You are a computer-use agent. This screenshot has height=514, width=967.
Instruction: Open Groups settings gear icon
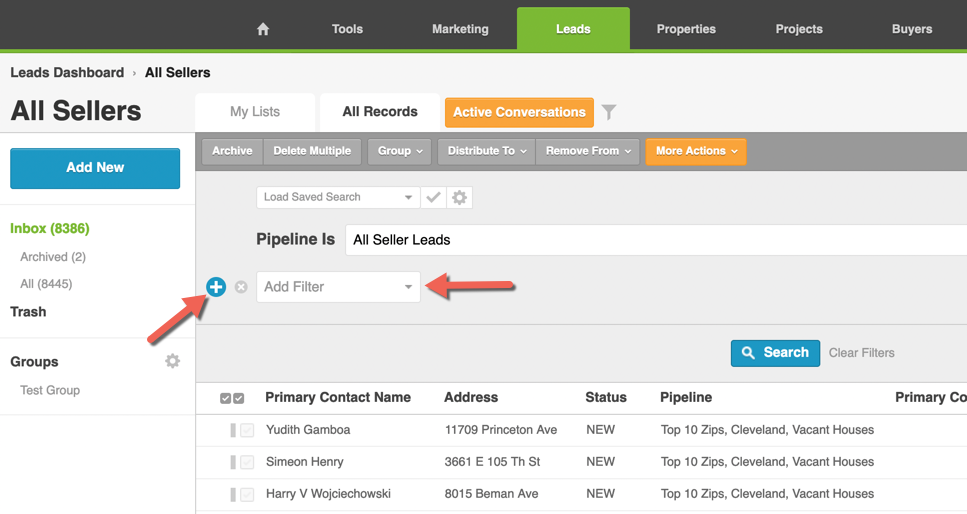(173, 361)
